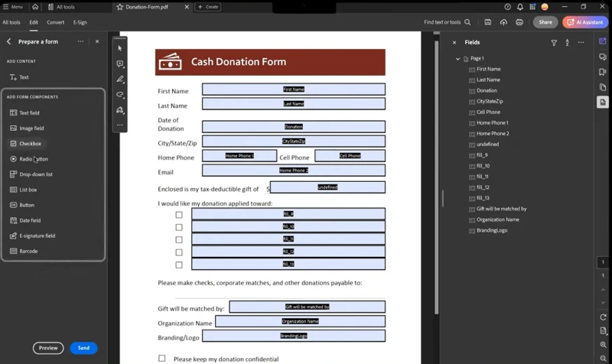Image resolution: width=612 pixels, height=364 pixels.
Task: Open the user profile avatar
Action: point(545,7)
